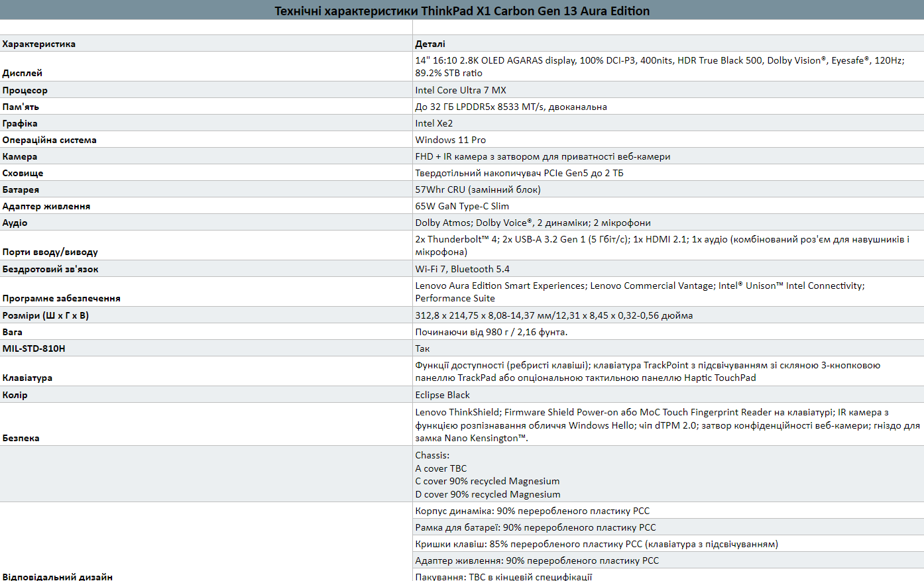This screenshot has height=581, width=924.
Task: Click the 'Починаючи від 980 г' weight cell
Action: 668,332
